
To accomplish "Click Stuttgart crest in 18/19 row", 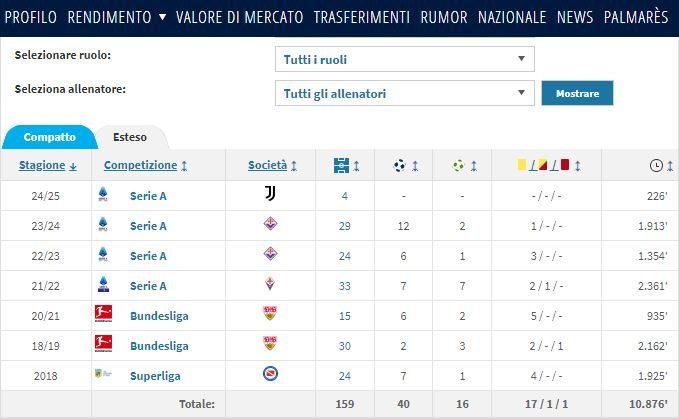I will click(270, 343).
